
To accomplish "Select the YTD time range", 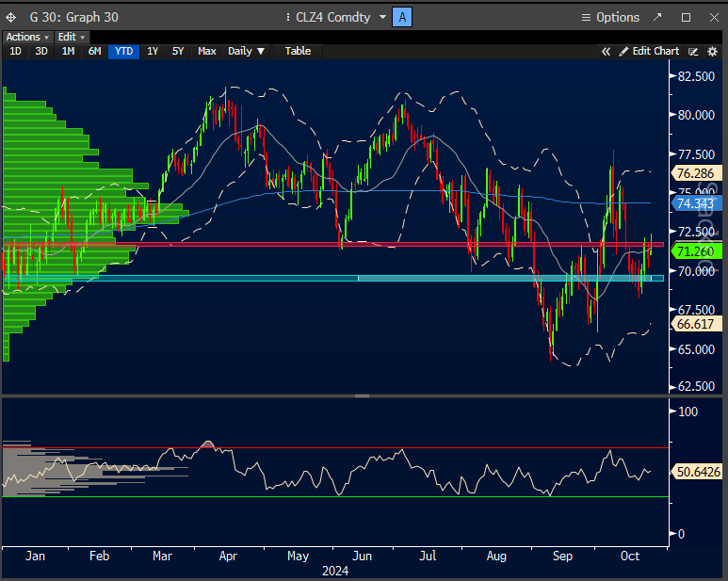I will coord(122,51).
